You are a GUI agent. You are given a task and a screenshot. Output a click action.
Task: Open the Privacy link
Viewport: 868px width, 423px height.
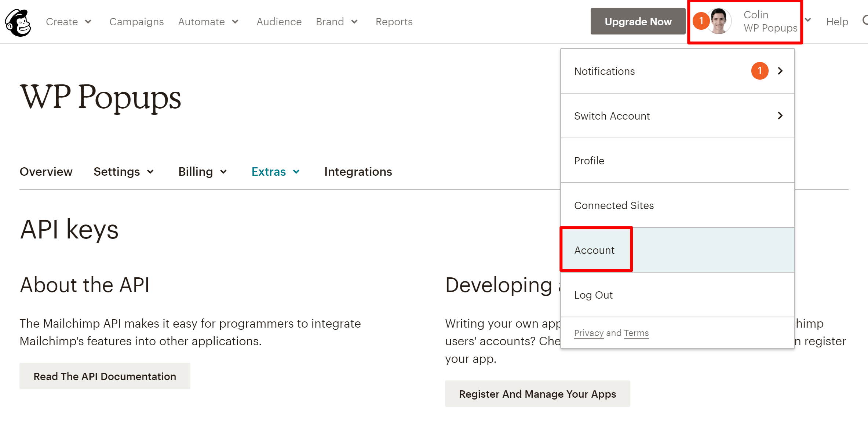(x=588, y=333)
